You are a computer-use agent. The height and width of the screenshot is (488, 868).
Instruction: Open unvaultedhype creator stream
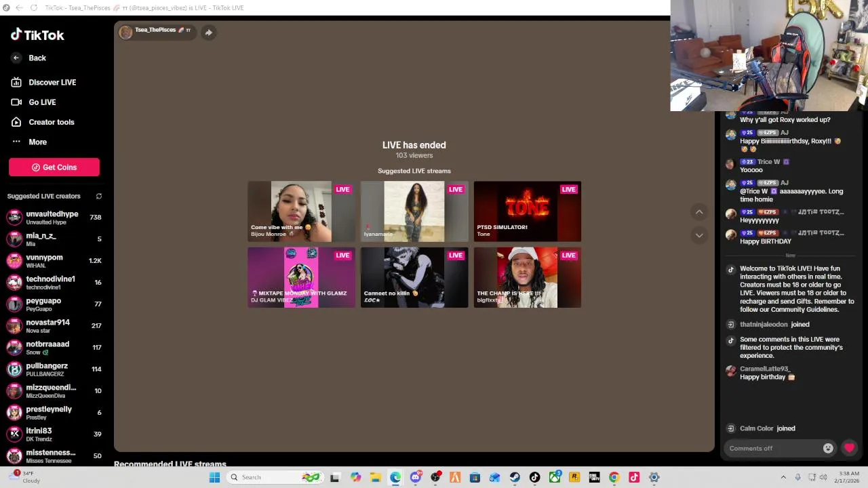click(54, 218)
